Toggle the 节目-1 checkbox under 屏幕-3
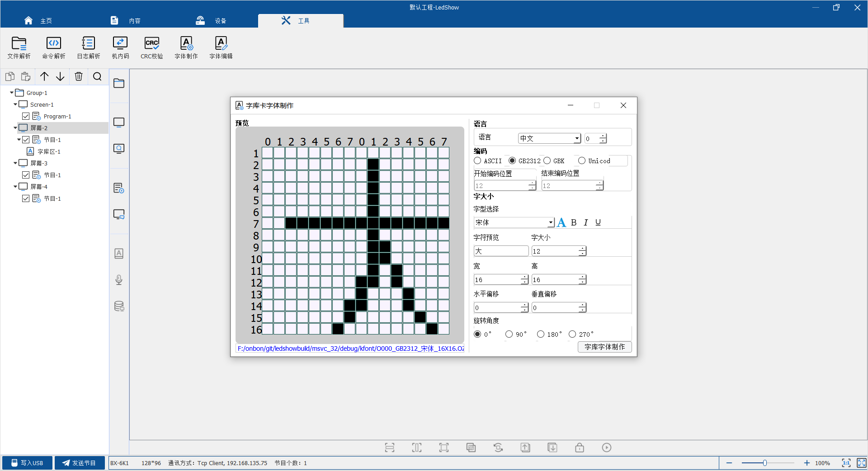 [26, 175]
